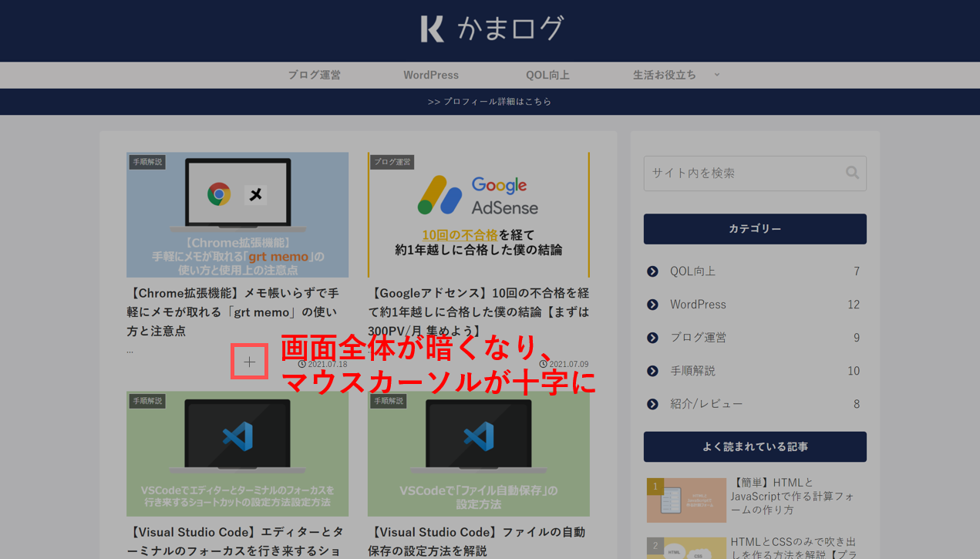Select QOL向上 in the top navigation bar
This screenshot has width=980, height=559.
547,75
